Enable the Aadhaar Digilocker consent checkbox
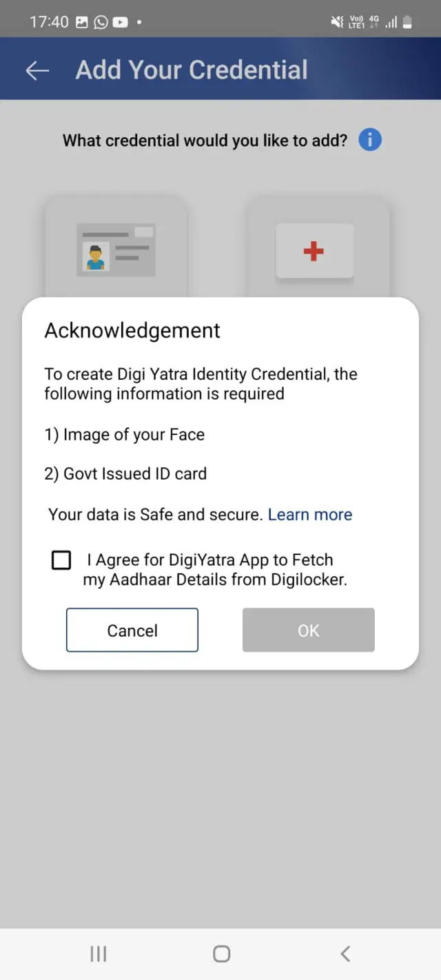Screen dimensions: 441x980 pyautogui.click(x=61, y=560)
